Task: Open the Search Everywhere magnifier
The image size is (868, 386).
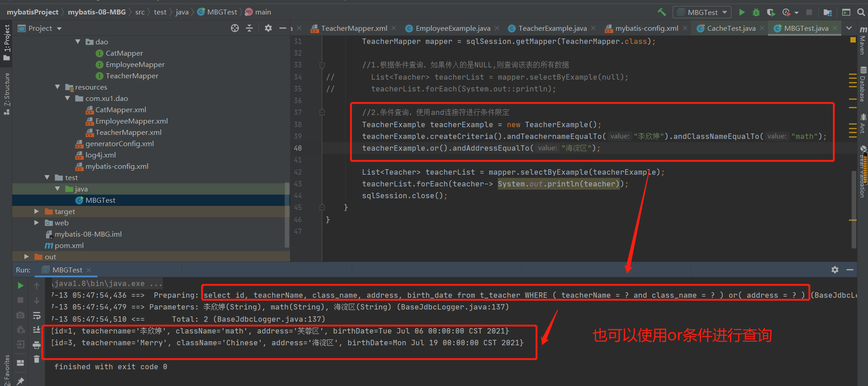Action: coord(861,12)
